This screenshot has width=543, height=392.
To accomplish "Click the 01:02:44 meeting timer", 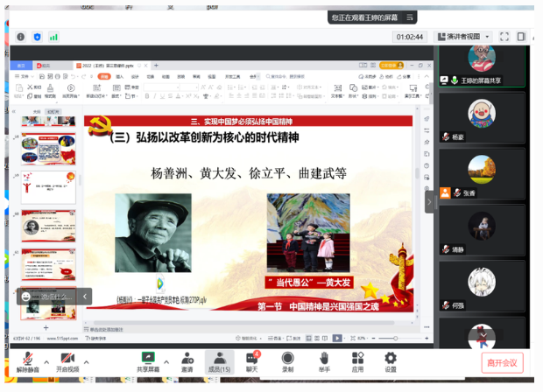I will pyautogui.click(x=409, y=37).
